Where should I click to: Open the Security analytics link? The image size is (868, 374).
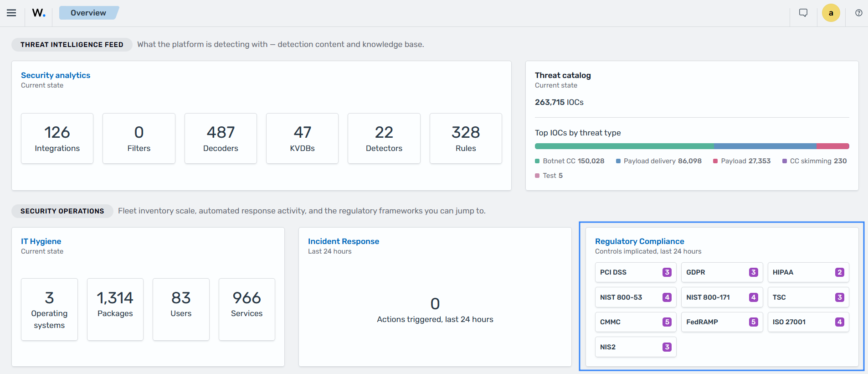(x=56, y=75)
